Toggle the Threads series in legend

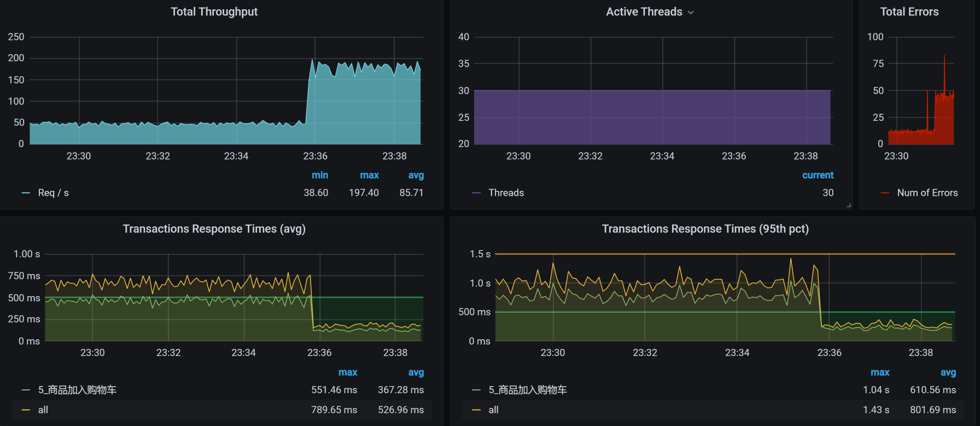point(506,193)
